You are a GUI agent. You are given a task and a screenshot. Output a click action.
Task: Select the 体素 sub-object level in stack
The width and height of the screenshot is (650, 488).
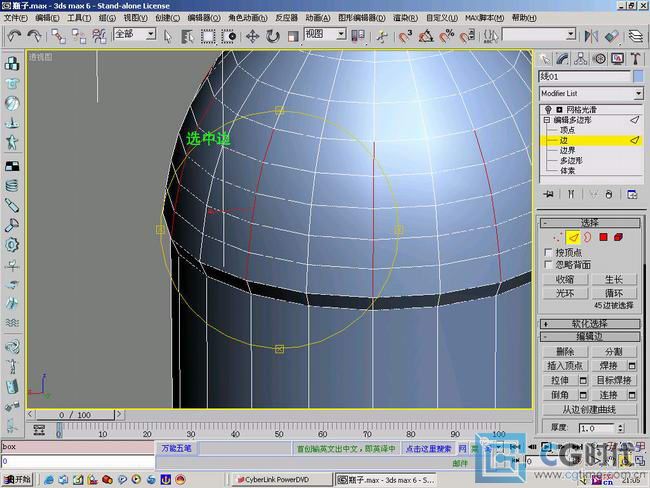coord(568,170)
